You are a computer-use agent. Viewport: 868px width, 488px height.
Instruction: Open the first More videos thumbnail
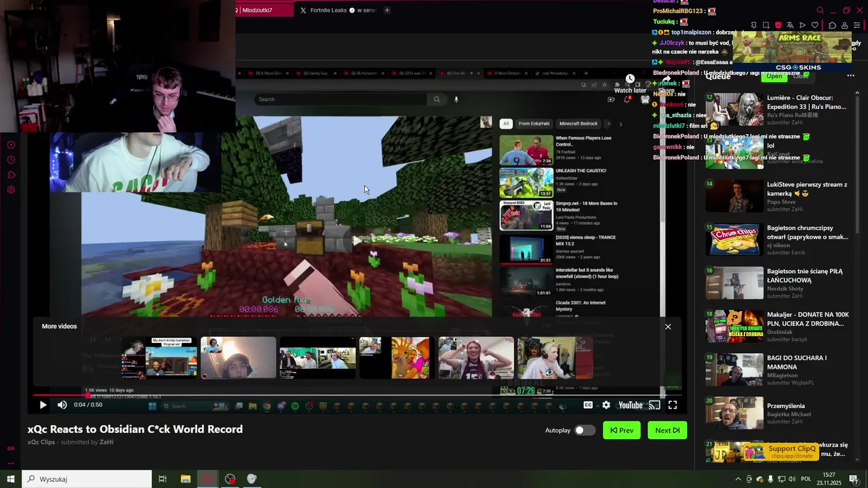(159, 358)
